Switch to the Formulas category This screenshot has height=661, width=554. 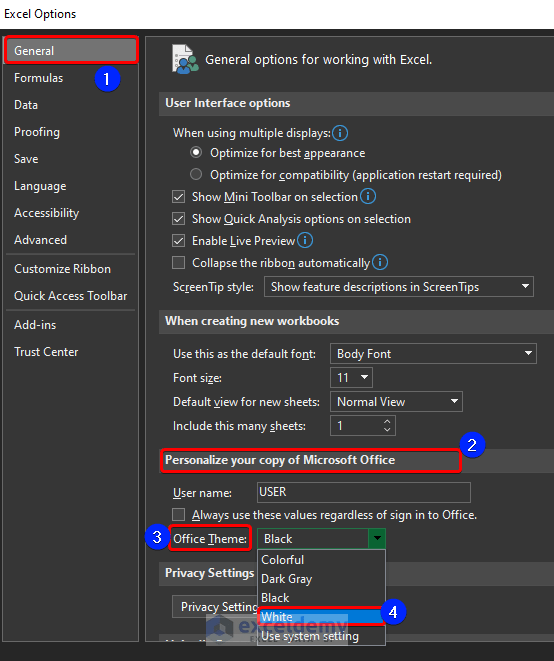[x=71, y=78]
